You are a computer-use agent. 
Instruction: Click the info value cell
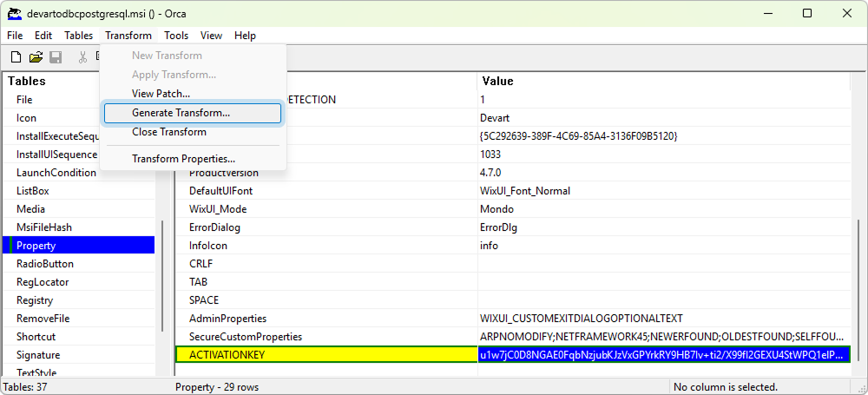(x=664, y=246)
